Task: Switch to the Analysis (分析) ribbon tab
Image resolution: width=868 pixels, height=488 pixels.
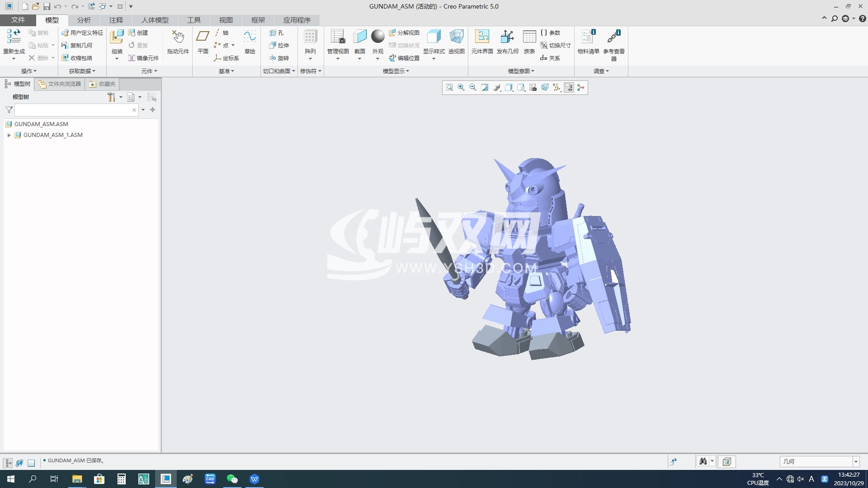Action: (x=84, y=20)
